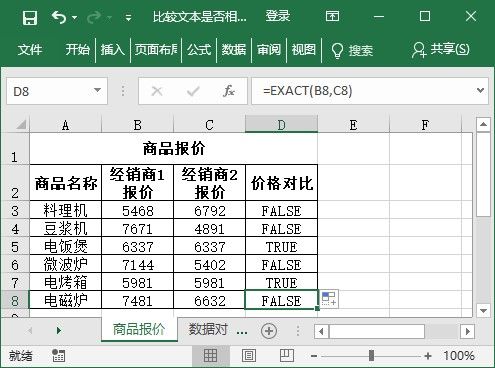Screen dimensions: 495x368
Task: Click the macro recording icon in status bar
Action: point(59,355)
